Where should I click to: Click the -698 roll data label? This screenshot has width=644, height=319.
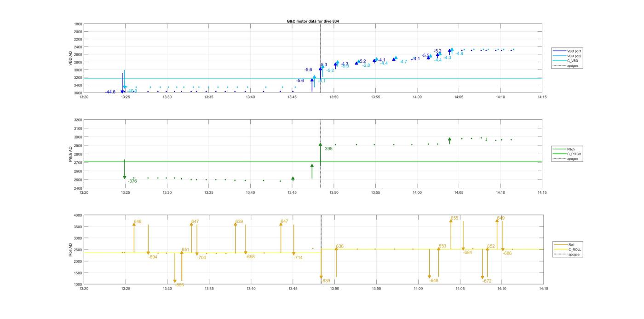pos(250,257)
